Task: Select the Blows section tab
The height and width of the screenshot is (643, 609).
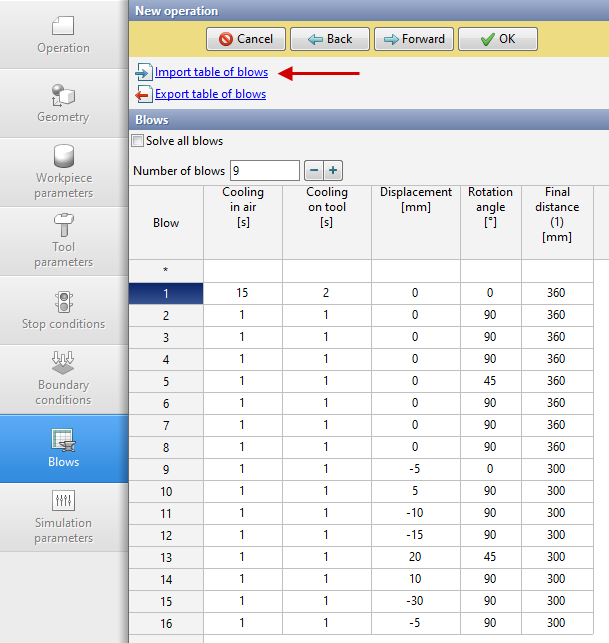Action: 63,449
